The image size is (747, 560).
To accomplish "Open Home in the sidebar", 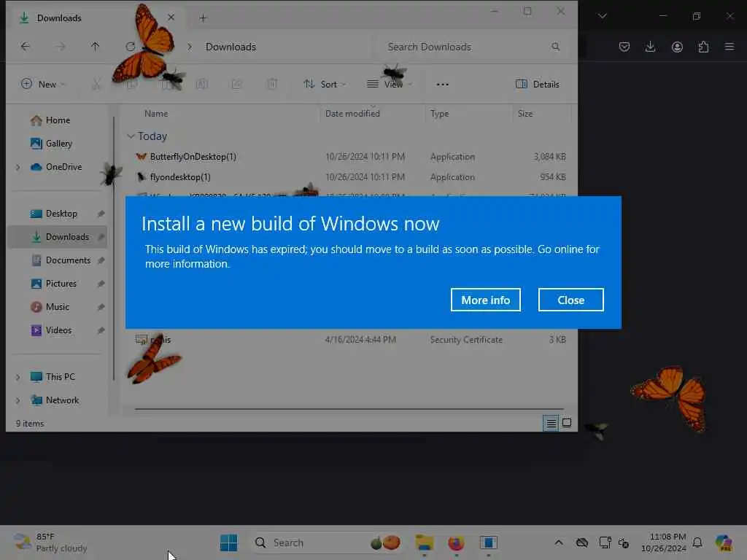I will coord(58,120).
